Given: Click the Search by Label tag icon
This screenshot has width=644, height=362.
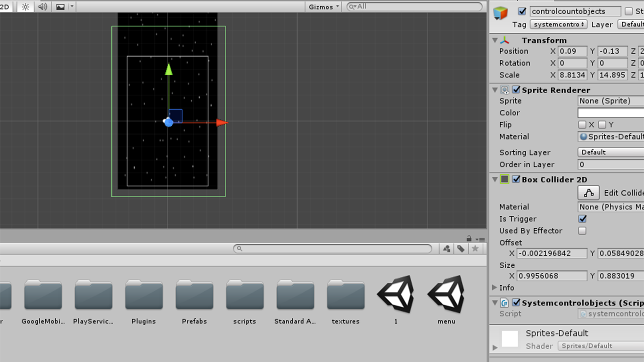Looking at the screenshot, I should pos(461,248).
